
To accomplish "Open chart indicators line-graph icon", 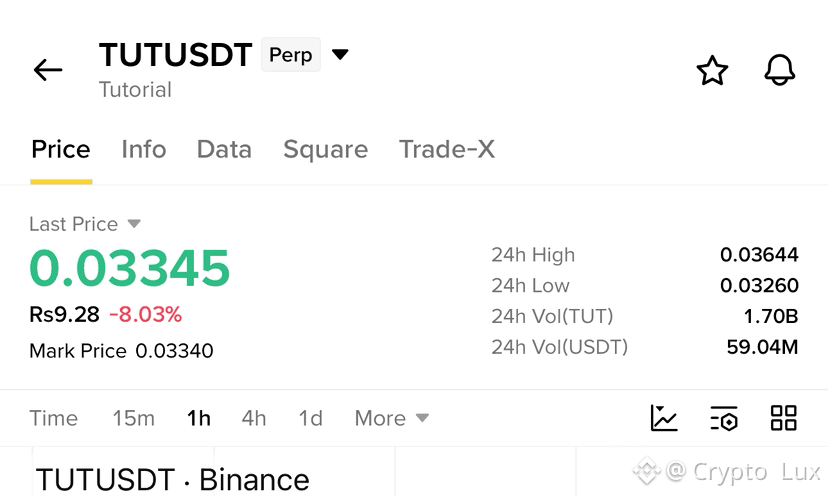I will [664, 418].
